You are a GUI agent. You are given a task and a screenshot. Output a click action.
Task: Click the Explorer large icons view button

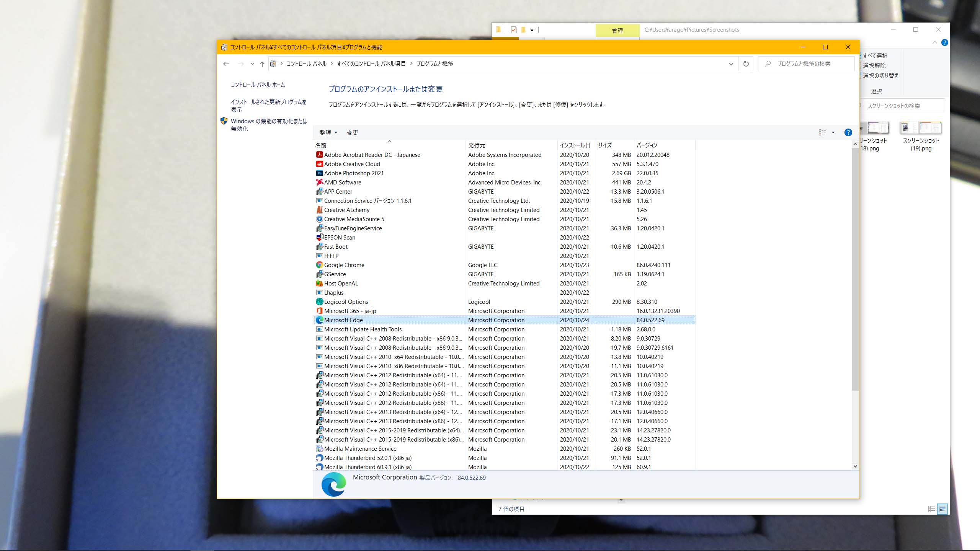(942, 509)
